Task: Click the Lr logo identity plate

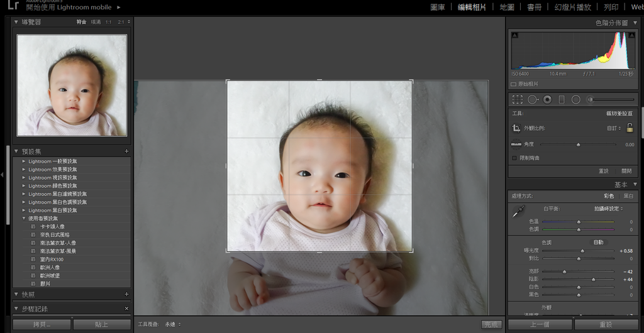Action: click(x=14, y=5)
